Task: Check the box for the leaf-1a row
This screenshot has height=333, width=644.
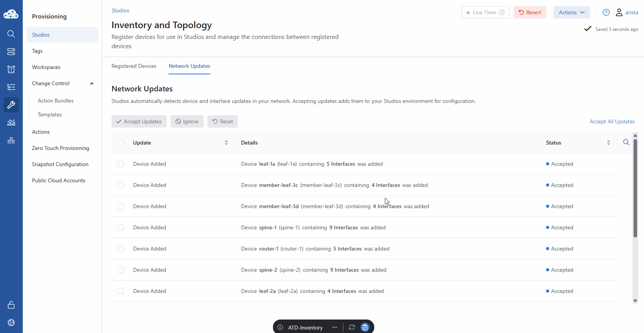Action: click(x=121, y=164)
